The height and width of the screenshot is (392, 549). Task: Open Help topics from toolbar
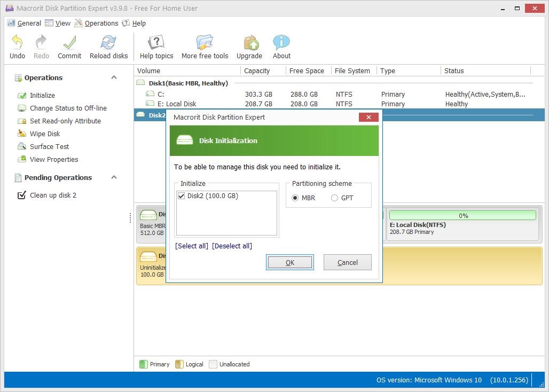pyautogui.click(x=156, y=42)
